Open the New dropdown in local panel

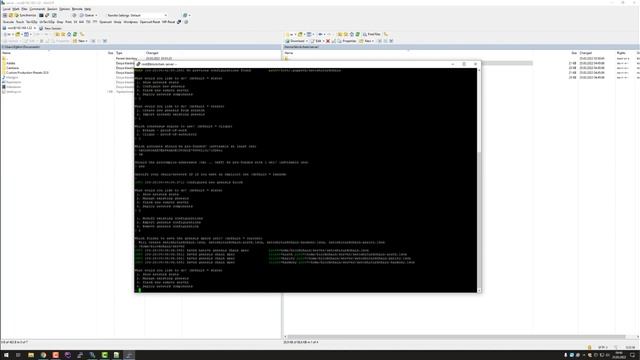tap(81, 41)
